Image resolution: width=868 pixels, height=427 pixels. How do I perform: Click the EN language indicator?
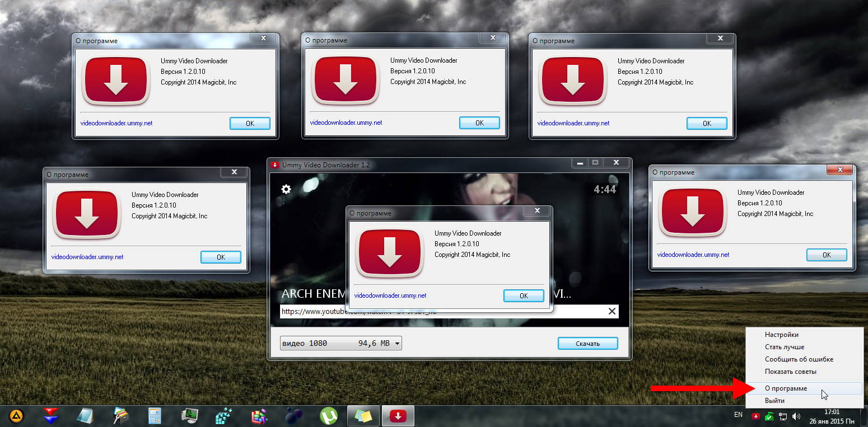tap(738, 415)
